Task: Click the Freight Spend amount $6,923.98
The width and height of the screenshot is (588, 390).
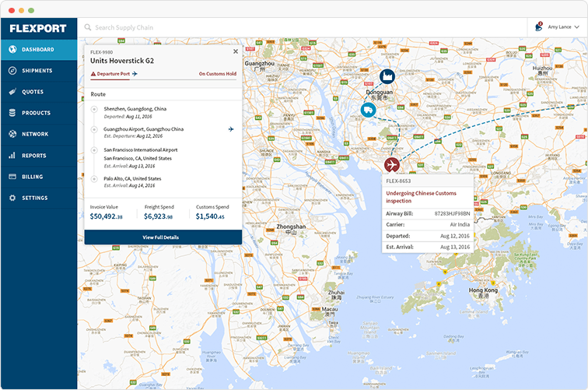Action: (158, 216)
